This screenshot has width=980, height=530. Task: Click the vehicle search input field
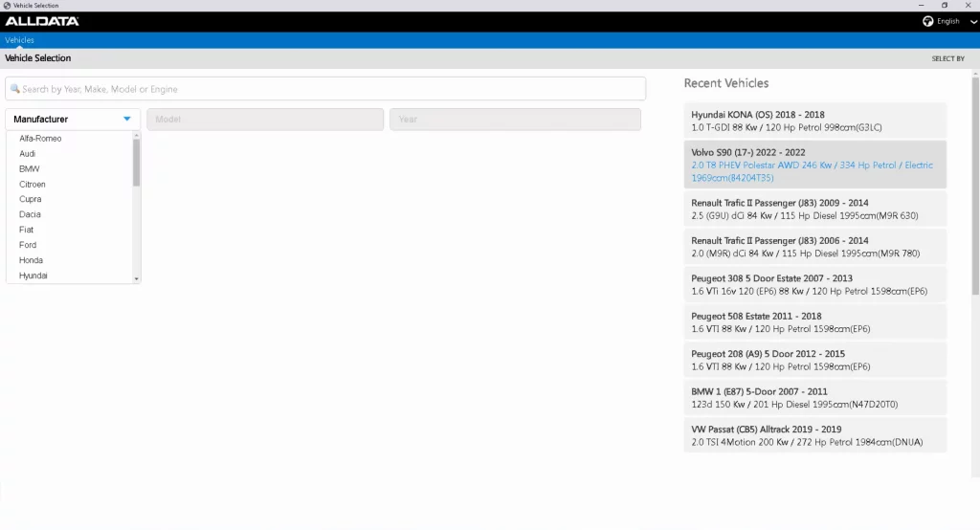[x=325, y=89]
